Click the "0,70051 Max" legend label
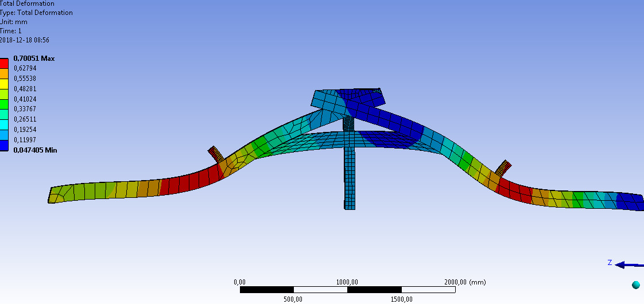Screen dimensions: 644x304 pos(34,59)
